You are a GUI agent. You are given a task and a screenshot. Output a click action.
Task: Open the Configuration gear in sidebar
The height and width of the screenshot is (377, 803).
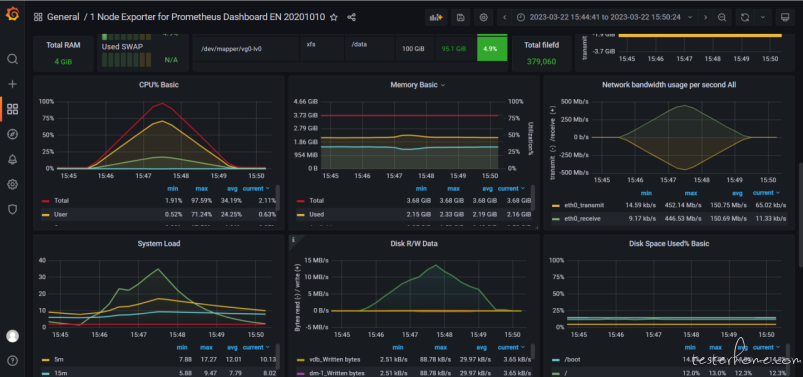tap(12, 184)
